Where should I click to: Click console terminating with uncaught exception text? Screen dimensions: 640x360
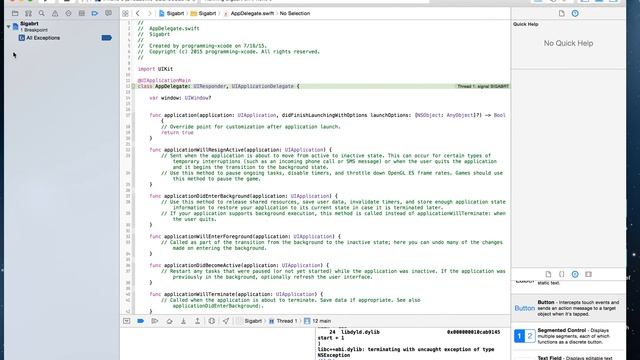coord(406,352)
